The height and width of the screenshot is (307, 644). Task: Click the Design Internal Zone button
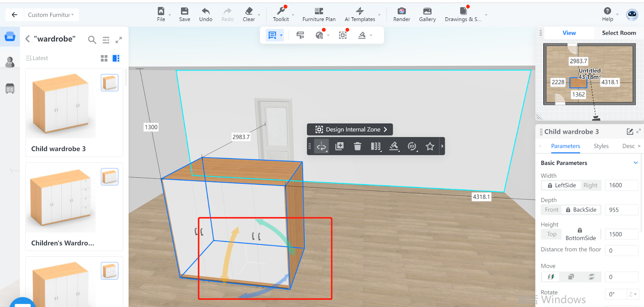point(350,130)
